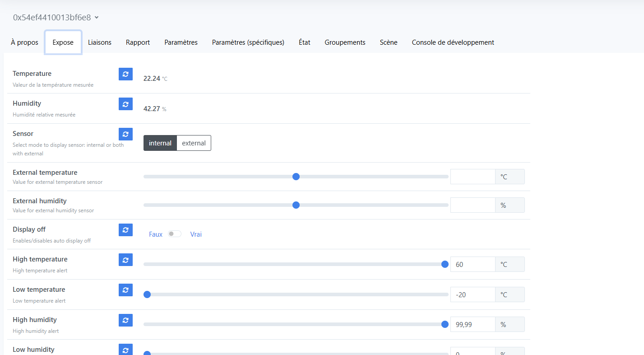Click the refresh icon for Sensor
Screen dimensions: 644x355
(x=125, y=134)
